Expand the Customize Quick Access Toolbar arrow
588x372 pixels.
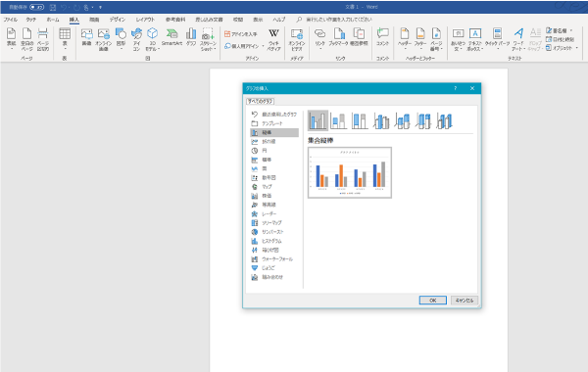[100, 7]
